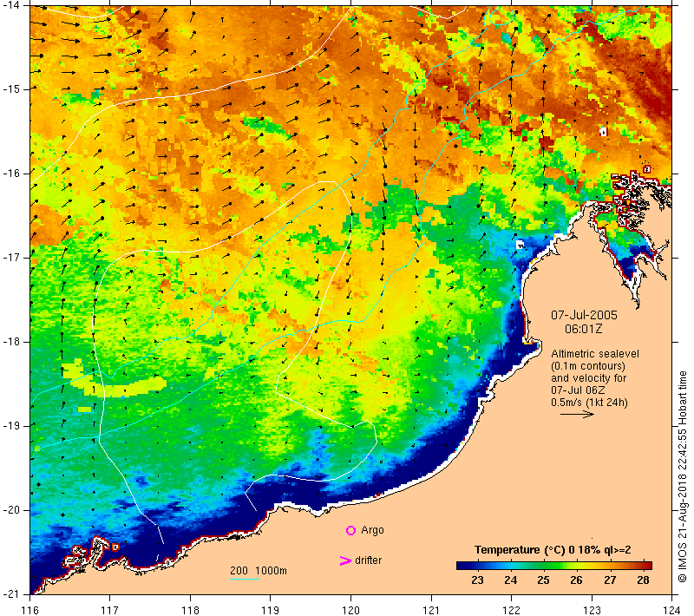This screenshot has height=616, width=694.
Task: Click the '06:01Z' time text
Action: tap(583, 329)
